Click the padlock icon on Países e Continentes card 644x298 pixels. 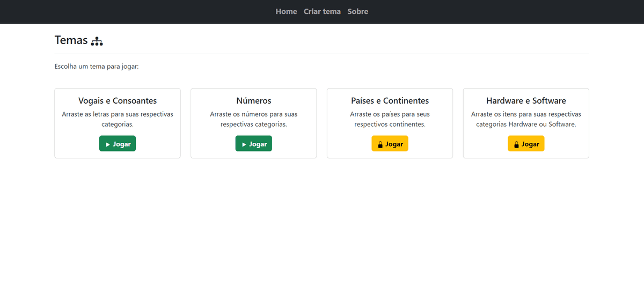380,144
